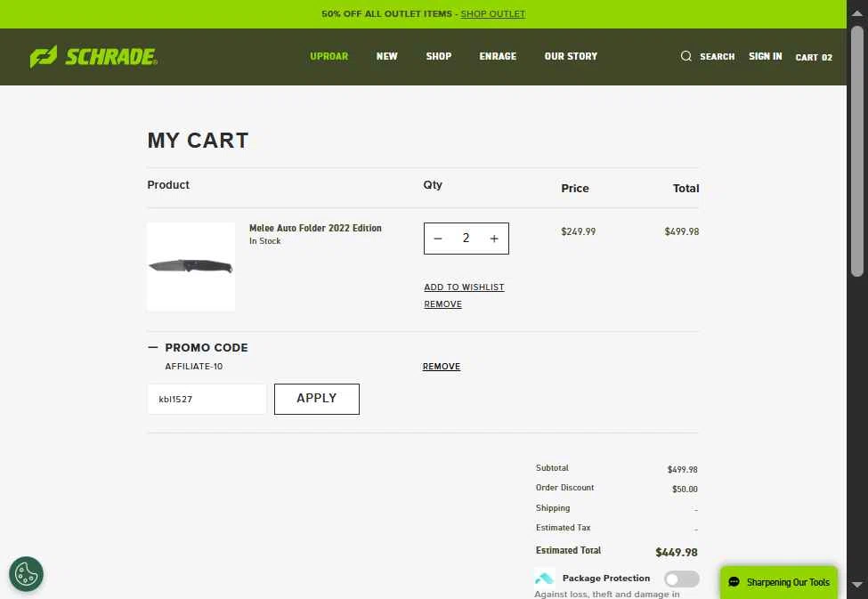Open the Enrage menu item
The width and height of the screenshot is (868, 599).
pyautogui.click(x=498, y=56)
